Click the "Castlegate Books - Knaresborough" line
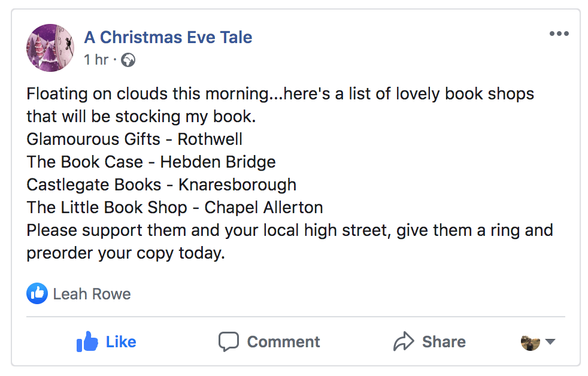588x376 pixels. [161, 185]
